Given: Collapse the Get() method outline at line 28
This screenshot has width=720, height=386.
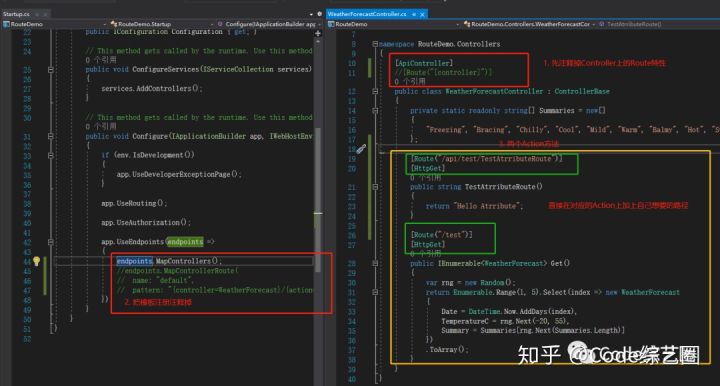Looking at the screenshot, I should tap(375, 263).
